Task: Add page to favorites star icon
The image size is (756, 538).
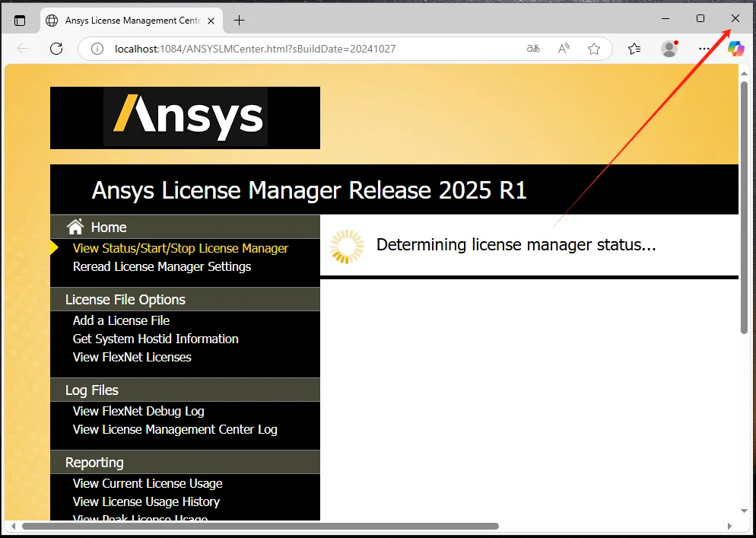Action: [x=594, y=49]
